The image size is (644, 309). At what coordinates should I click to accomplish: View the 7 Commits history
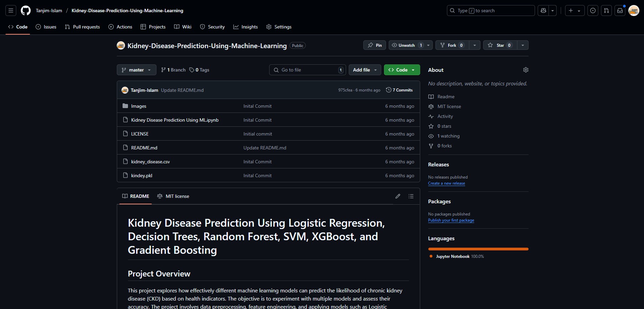(x=399, y=90)
